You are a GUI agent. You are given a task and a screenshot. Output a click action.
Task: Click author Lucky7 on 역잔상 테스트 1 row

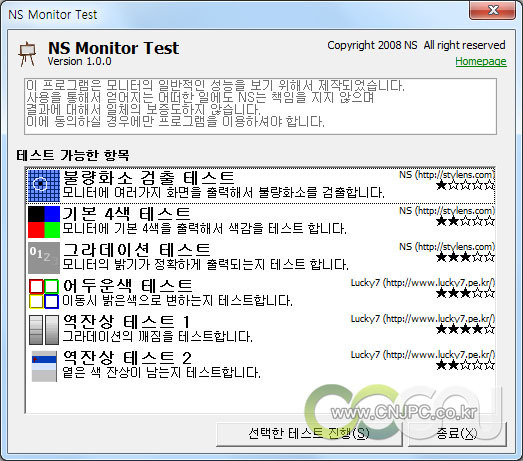(x=423, y=319)
